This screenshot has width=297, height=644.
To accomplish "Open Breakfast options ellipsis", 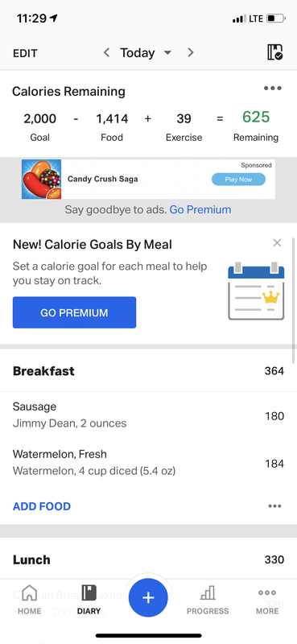I will [x=274, y=506].
